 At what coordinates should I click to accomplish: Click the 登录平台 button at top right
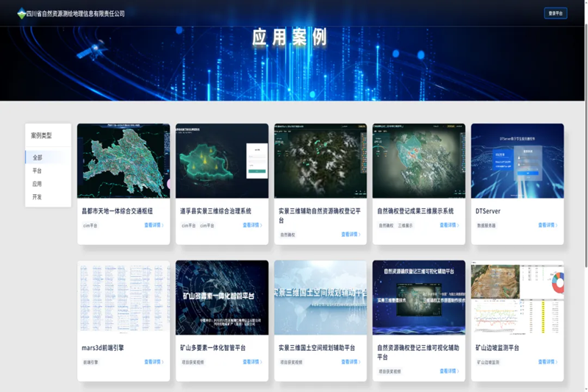555,13
